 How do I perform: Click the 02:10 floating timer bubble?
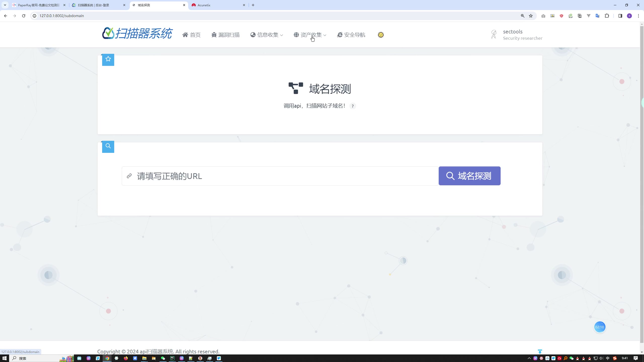[x=599, y=327]
